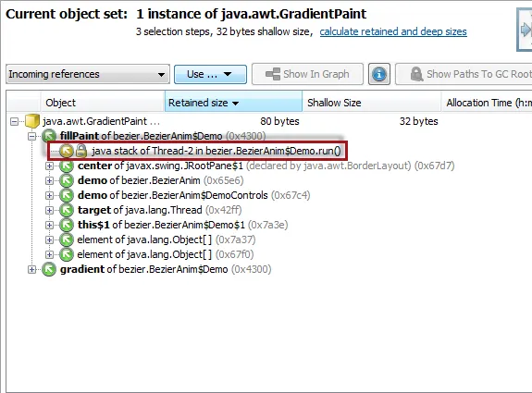The height and width of the screenshot is (393, 532).
Task: Open the Incoming references dropdown
Action: click(88, 74)
